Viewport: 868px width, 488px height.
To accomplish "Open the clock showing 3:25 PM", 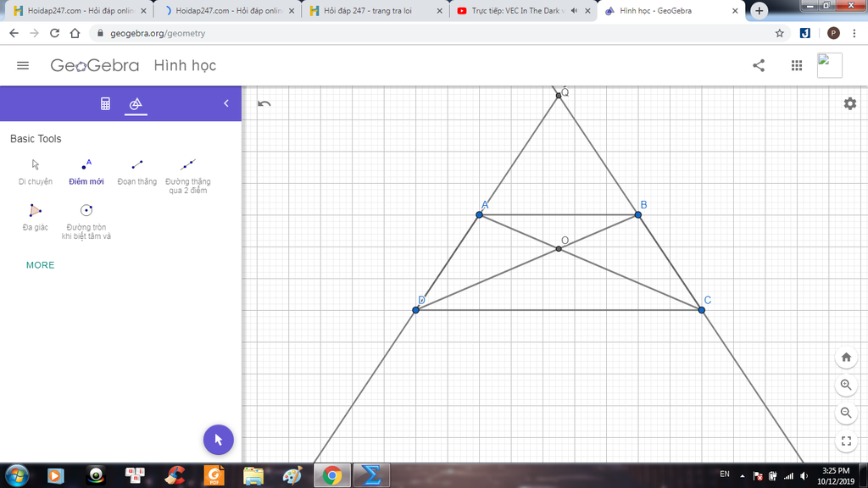I will pyautogui.click(x=835, y=476).
